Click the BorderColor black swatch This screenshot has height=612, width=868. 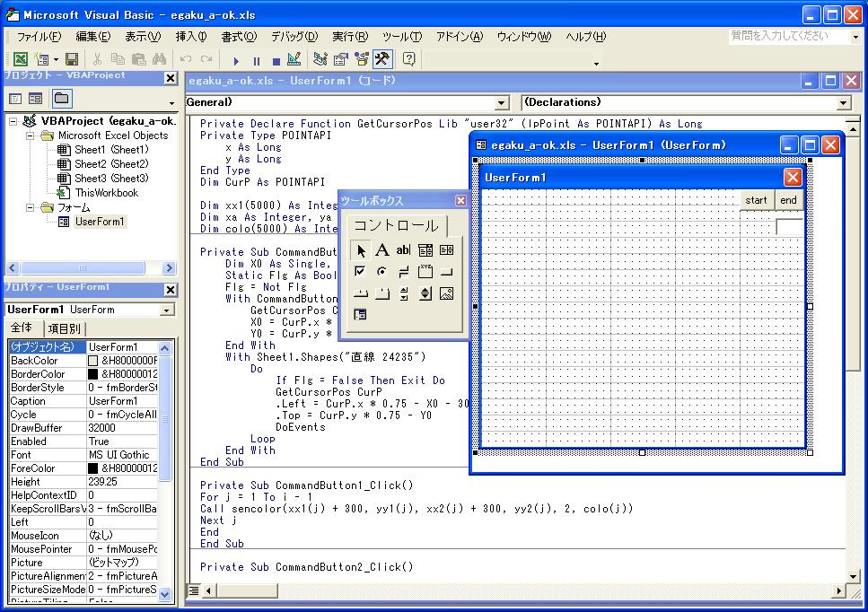[93, 374]
